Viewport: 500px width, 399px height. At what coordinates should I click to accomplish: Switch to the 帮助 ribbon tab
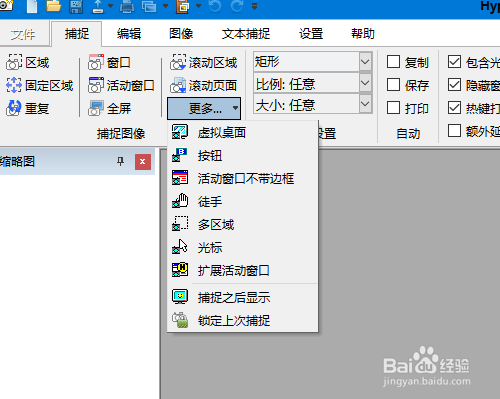coord(363,34)
